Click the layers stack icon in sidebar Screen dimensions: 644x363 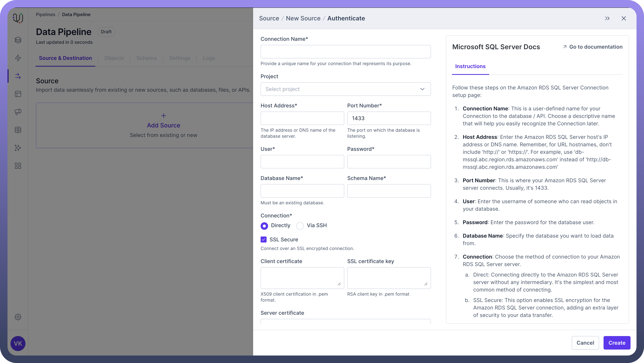pos(18,40)
